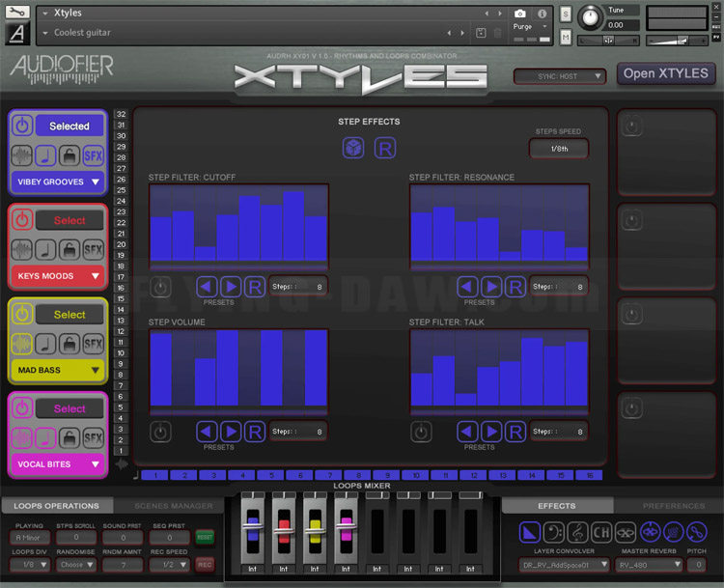Toggle power for Vocal Bites layer
This screenshot has height=588, width=724.
(x=22, y=408)
